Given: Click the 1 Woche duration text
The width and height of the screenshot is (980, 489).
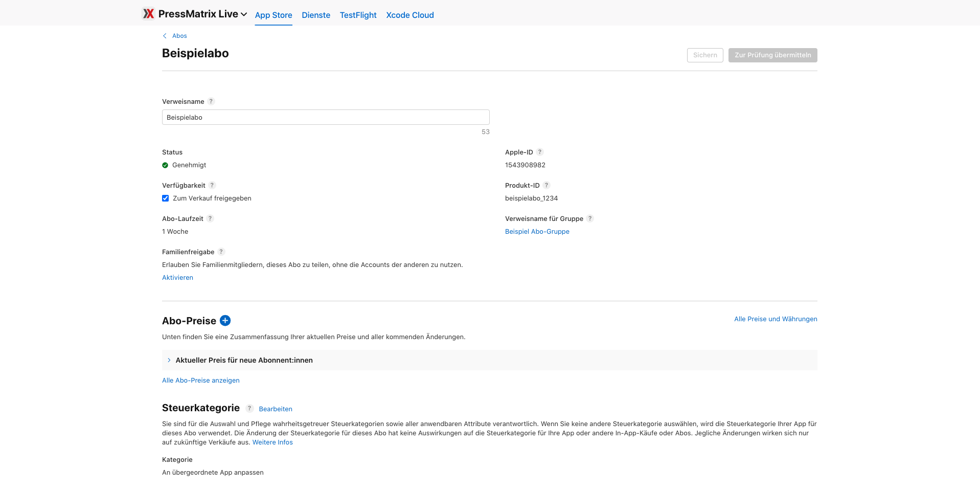Looking at the screenshot, I should (x=175, y=232).
